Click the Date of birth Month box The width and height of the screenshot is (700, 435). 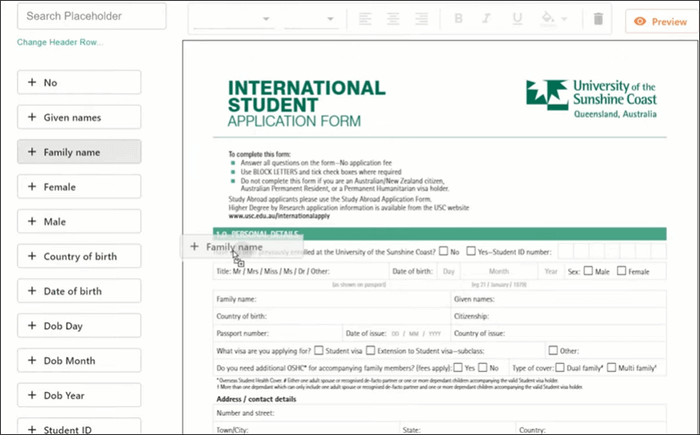(x=499, y=271)
